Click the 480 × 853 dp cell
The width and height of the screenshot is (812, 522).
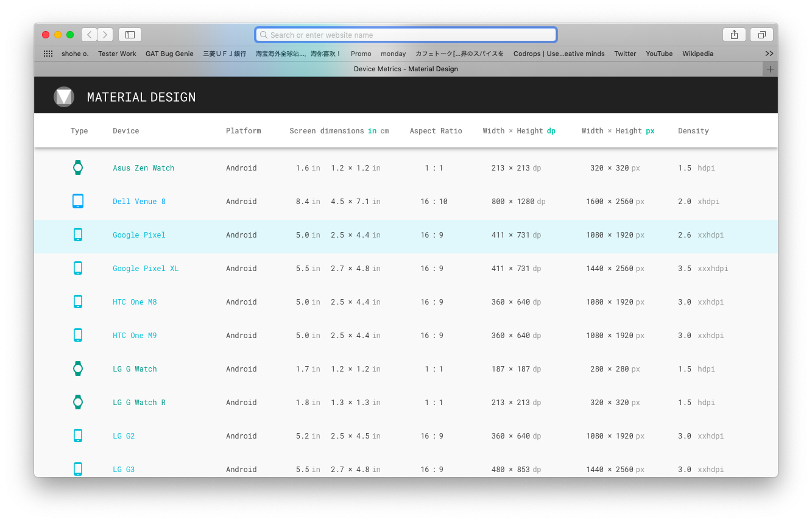pos(516,470)
